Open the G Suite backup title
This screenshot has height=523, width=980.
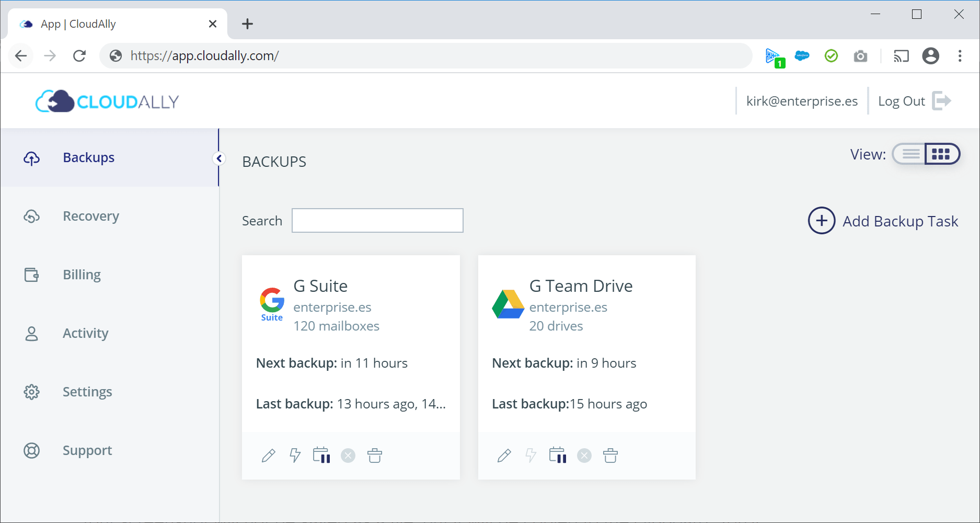pos(320,286)
